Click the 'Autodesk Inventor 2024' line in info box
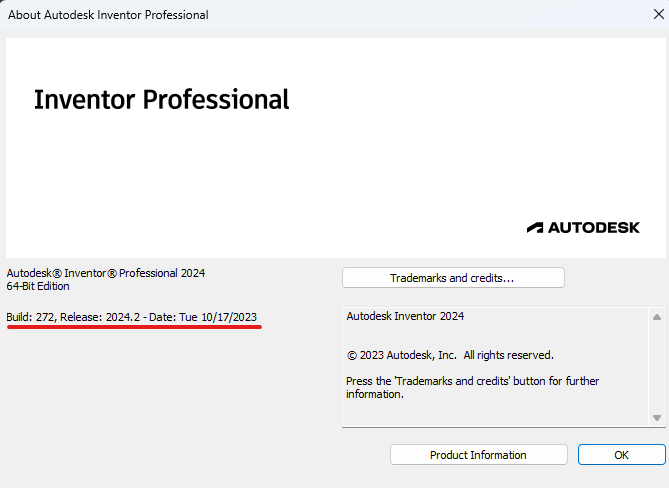669x488 pixels. click(x=405, y=316)
